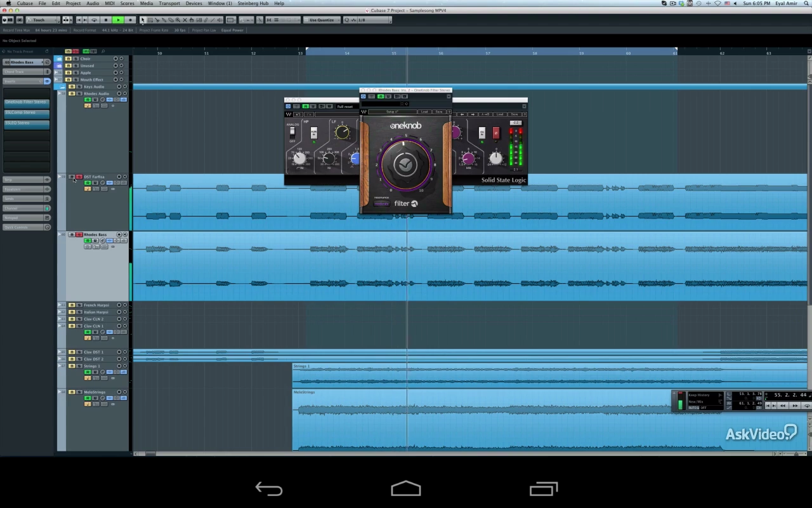Screen dimensions: 812x508
Task: Open the Transport menu
Action: coord(169,3)
